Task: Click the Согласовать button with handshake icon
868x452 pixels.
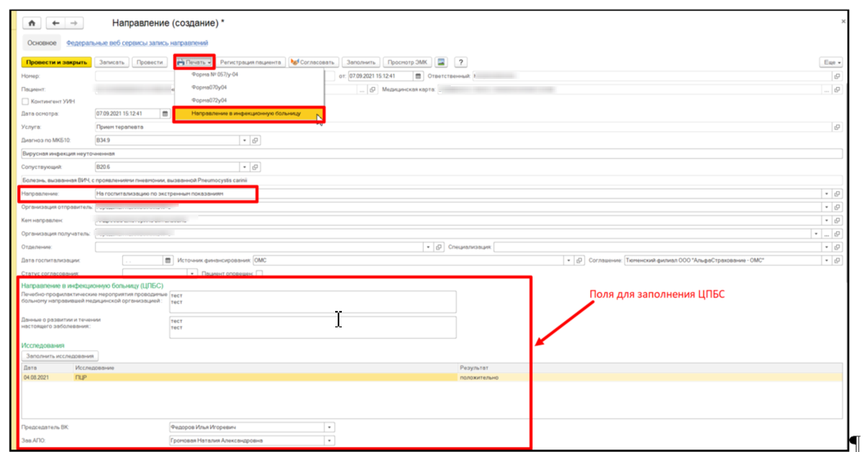Action: 312,62
